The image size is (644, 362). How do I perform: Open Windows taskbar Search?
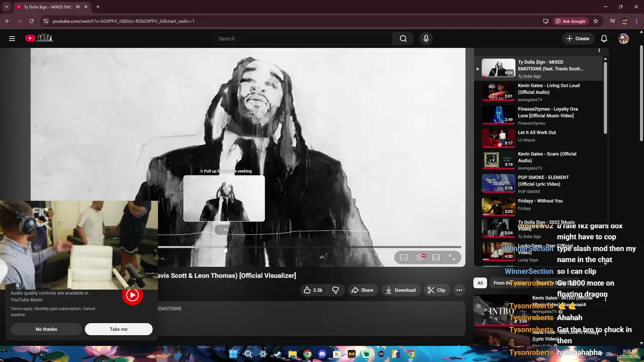[x=248, y=354]
